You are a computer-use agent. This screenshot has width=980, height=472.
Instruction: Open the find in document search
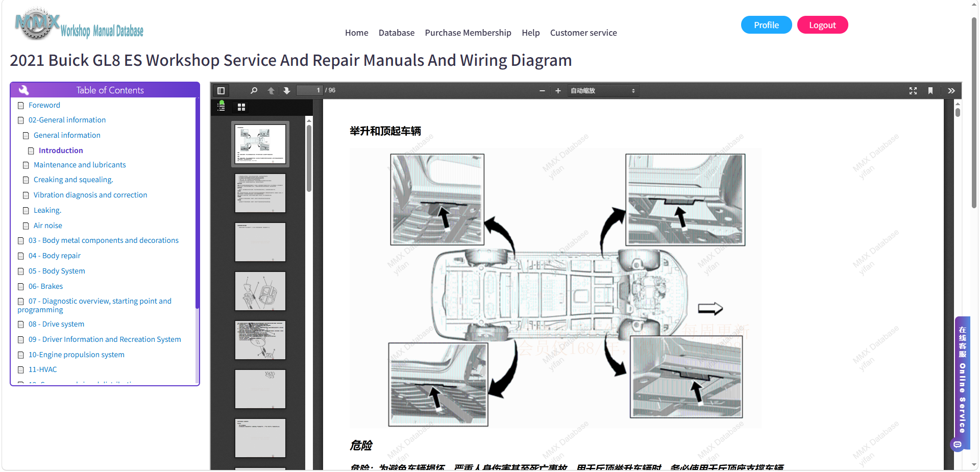(x=254, y=91)
